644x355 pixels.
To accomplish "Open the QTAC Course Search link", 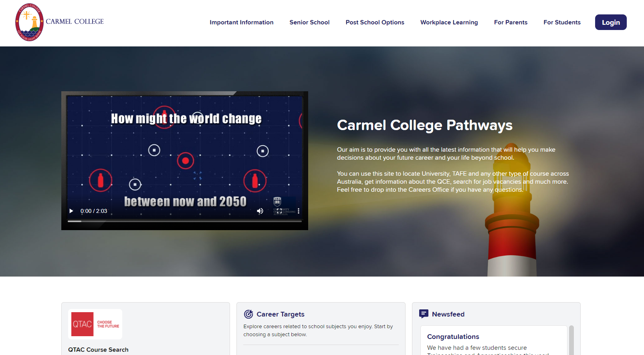I will coord(98,349).
